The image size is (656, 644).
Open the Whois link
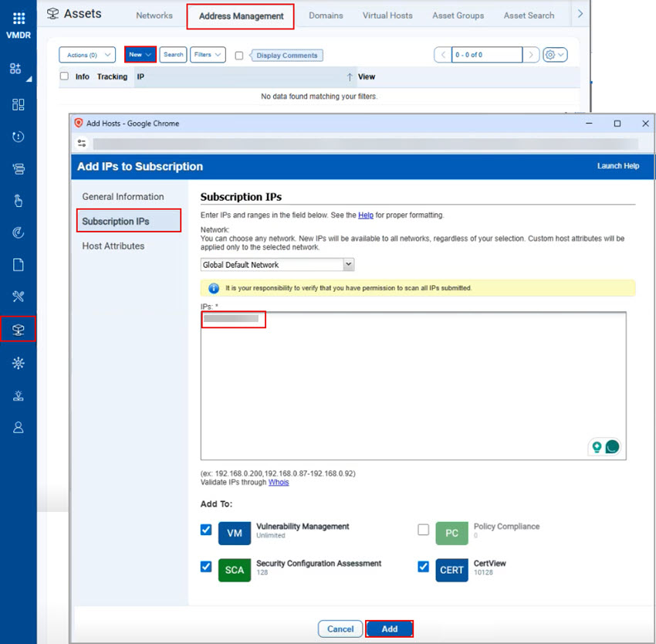pos(279,483)
